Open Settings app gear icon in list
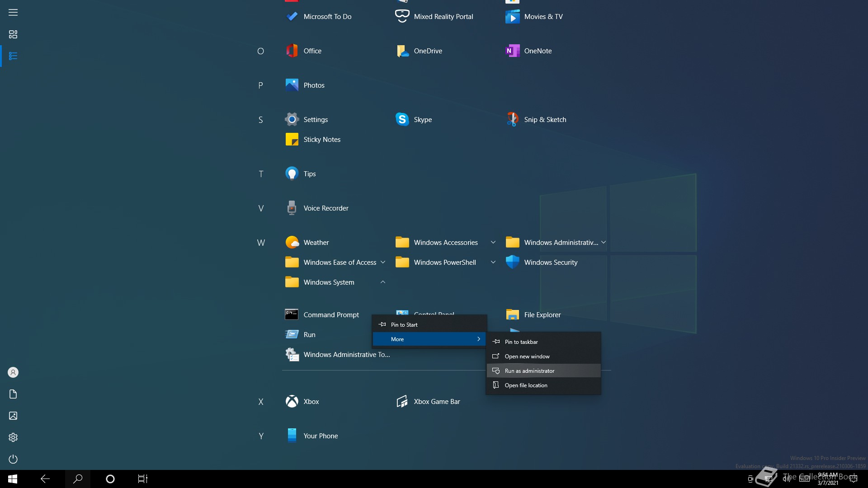868x488 pixels. tap(292, 120)
